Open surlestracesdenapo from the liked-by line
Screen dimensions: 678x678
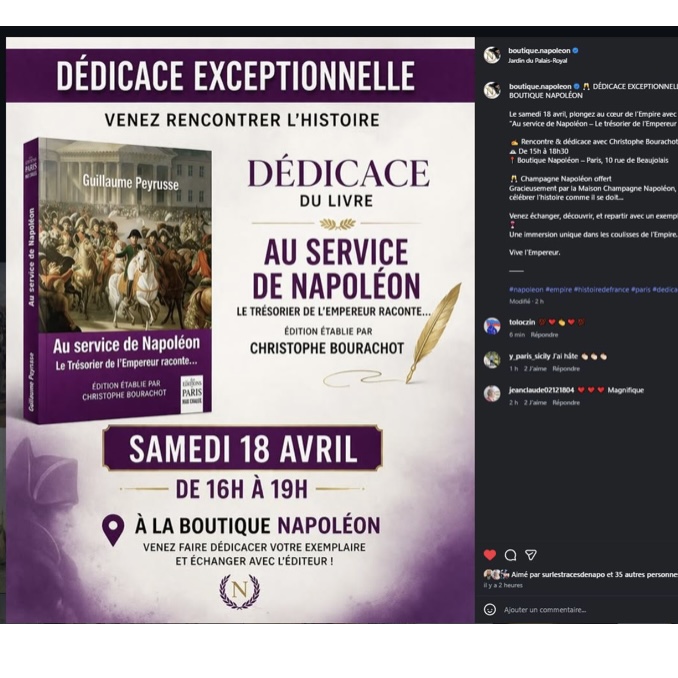pyautogui.click(x=573, y=575)
